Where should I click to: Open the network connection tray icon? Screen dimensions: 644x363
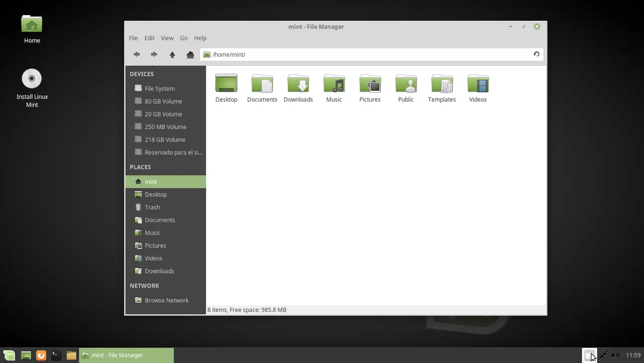coord(603,355)
